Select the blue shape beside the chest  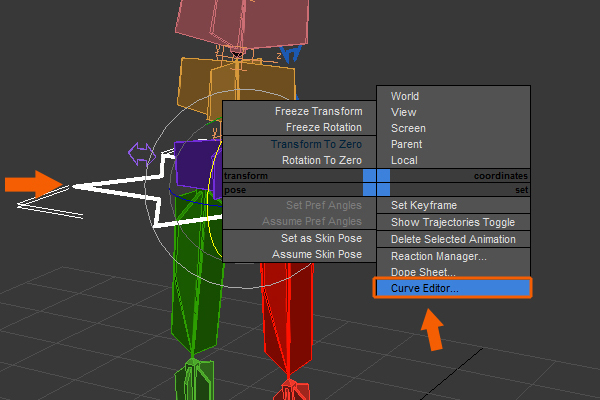tap(291, 54)
